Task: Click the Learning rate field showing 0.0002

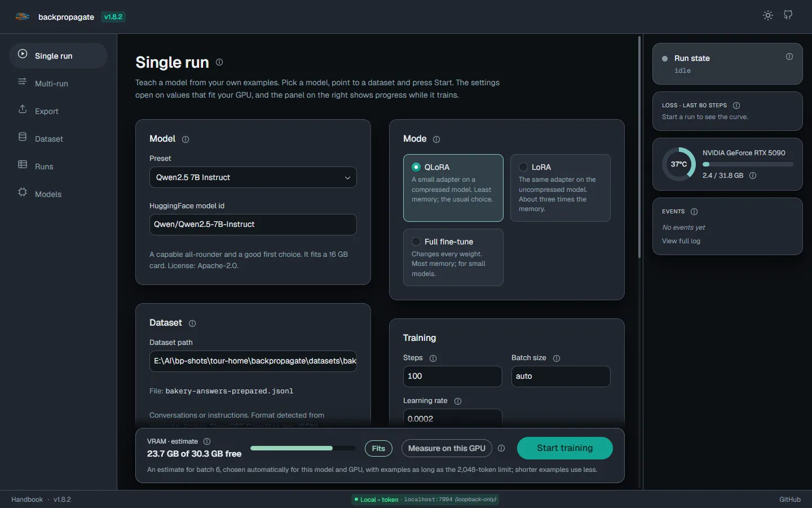Action: pyautogui.click(x=453, y=418)
